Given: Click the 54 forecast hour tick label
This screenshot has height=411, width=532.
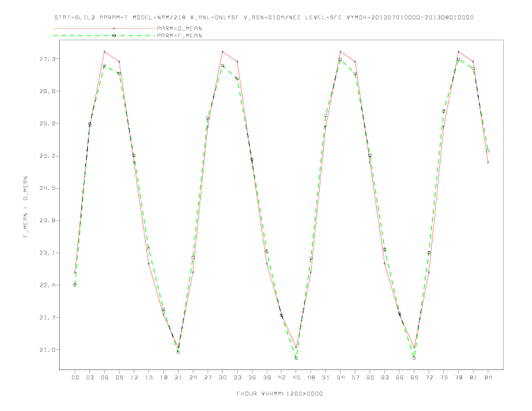Looking at the screenshot, I should 341,377.
